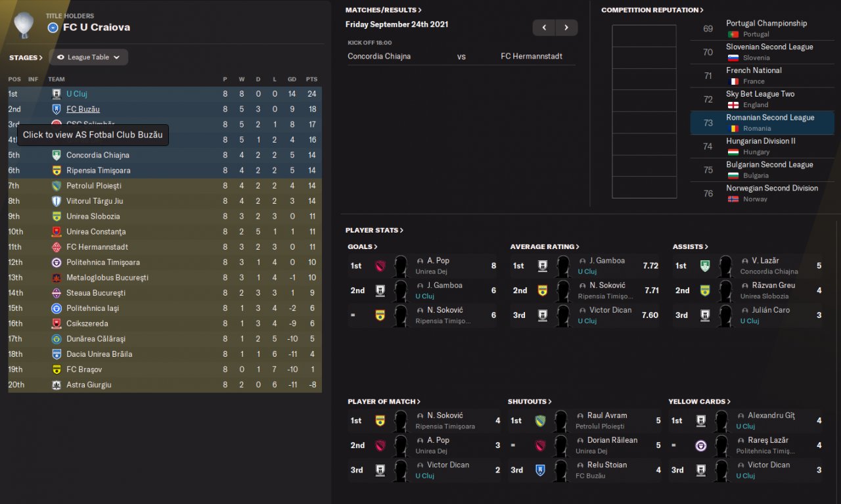This screenshot has width=841, height=504.
Task: Click the trophy icon beside Title Holders
Action: tap(24, 24)
